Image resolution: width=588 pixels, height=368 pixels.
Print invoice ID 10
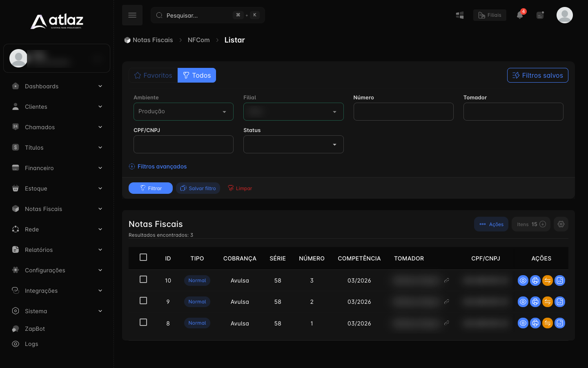(535, 280)
